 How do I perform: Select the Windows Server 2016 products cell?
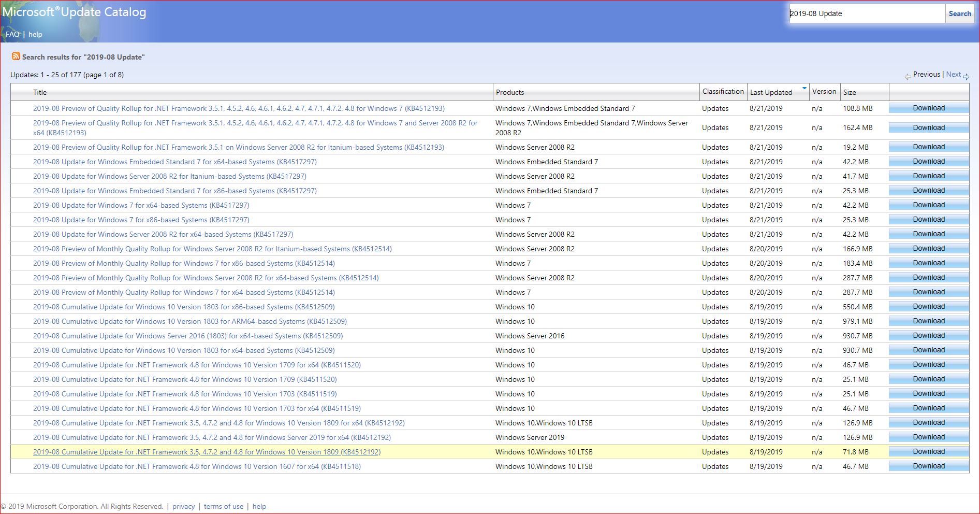coord(530,336)
